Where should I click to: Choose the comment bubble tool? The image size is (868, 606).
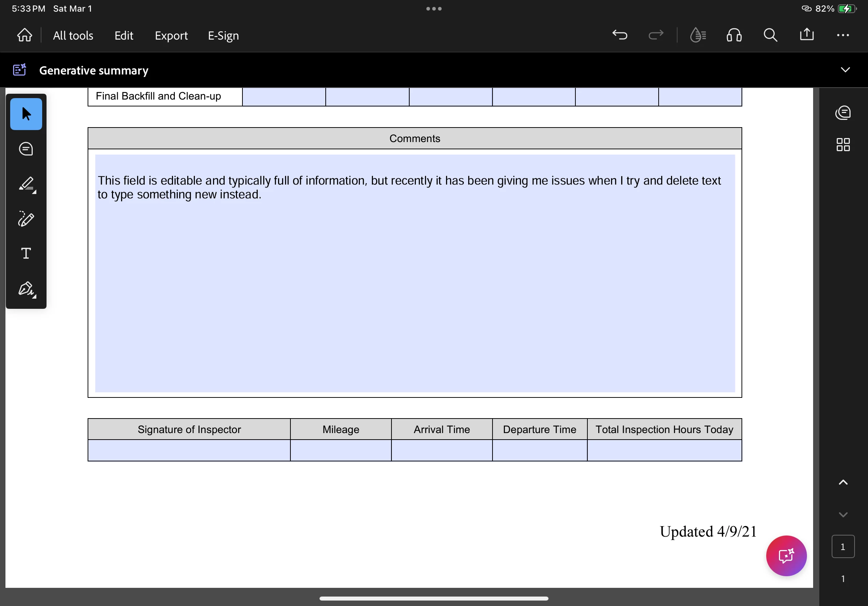tap(26, 149)
